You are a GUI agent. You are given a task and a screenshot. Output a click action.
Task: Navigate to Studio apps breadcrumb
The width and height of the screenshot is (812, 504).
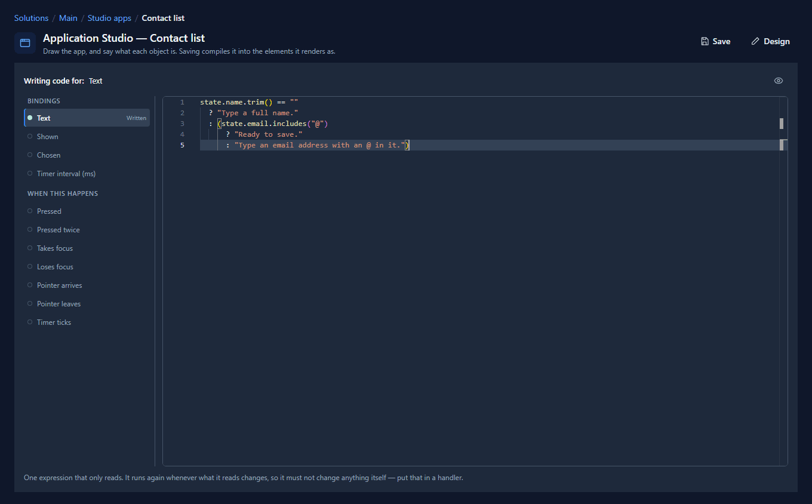pos(109,18)
